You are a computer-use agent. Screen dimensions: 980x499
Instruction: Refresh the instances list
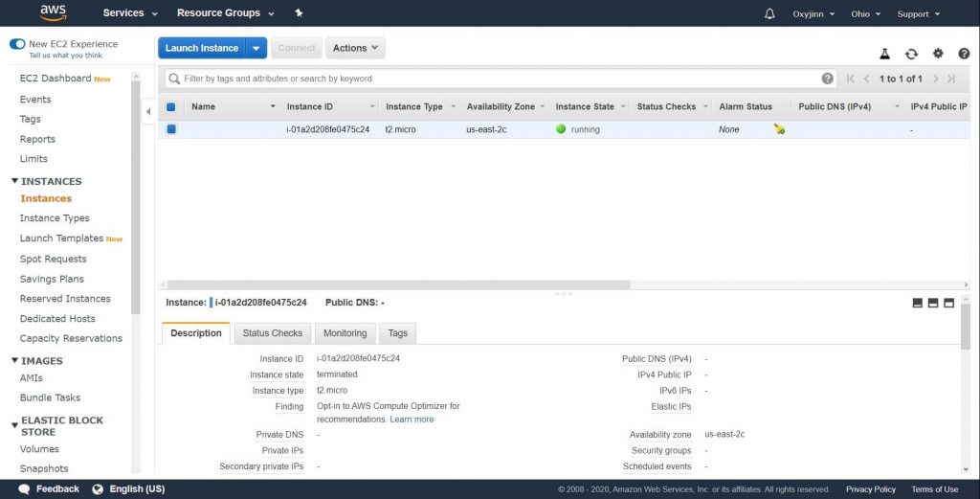point(911,54)
